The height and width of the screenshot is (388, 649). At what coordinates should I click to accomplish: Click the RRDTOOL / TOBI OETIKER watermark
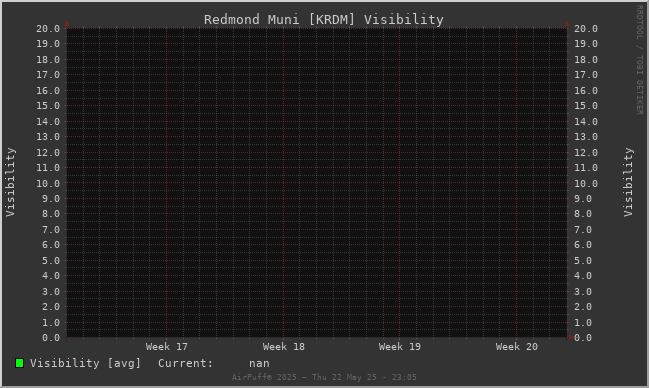639,60
